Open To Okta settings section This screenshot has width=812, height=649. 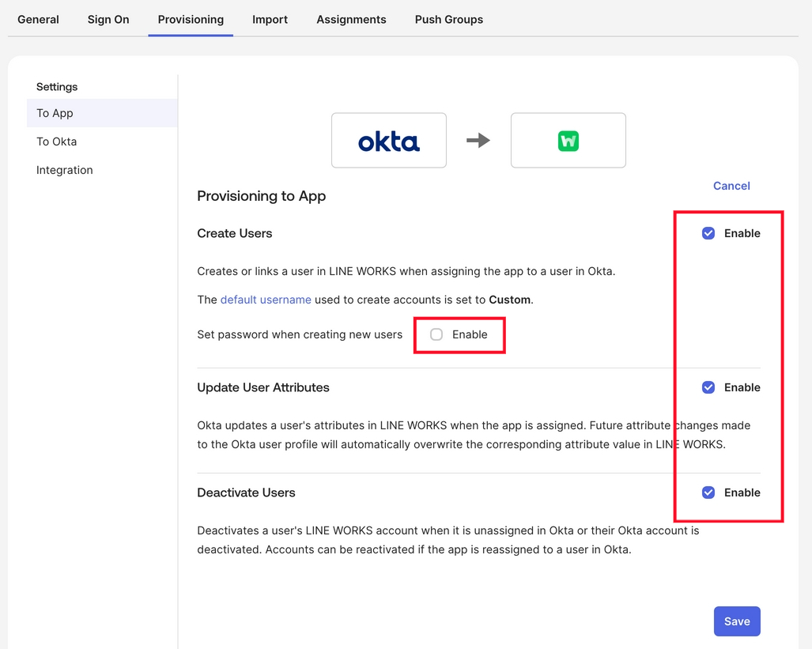[56, 141]
